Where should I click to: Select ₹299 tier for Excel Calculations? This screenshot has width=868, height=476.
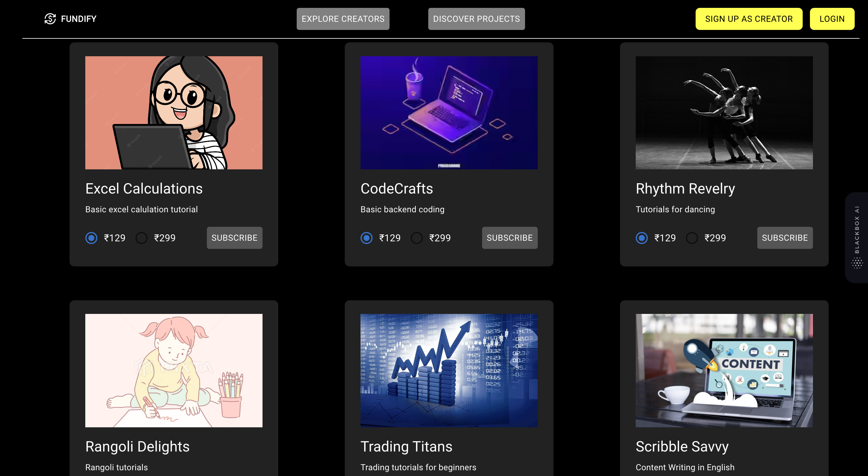pos(142,238)
